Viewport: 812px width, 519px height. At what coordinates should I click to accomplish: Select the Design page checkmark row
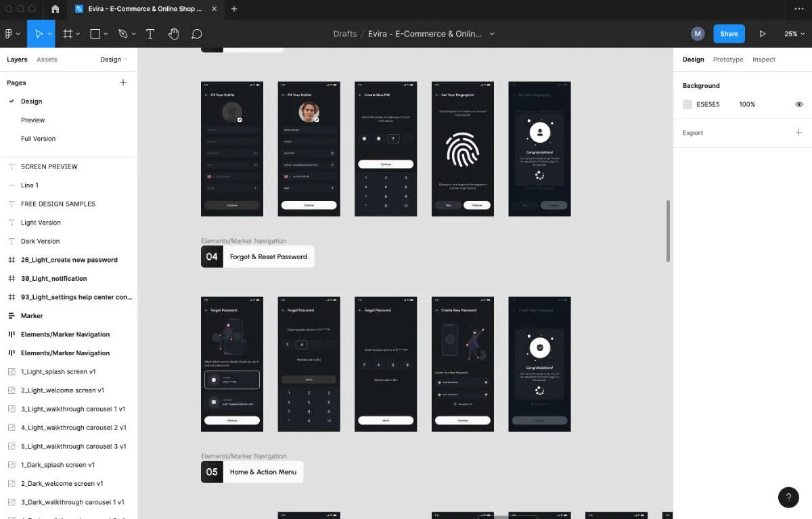coord(31,101)
